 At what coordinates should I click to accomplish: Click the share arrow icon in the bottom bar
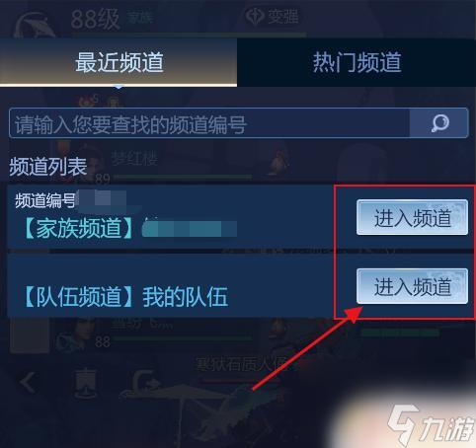[x=145, y=381]
